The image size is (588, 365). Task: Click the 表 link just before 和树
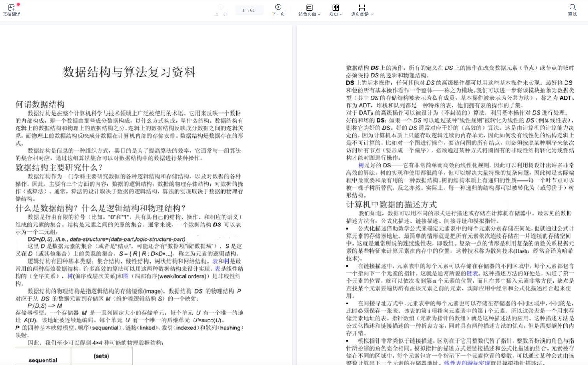215,261
